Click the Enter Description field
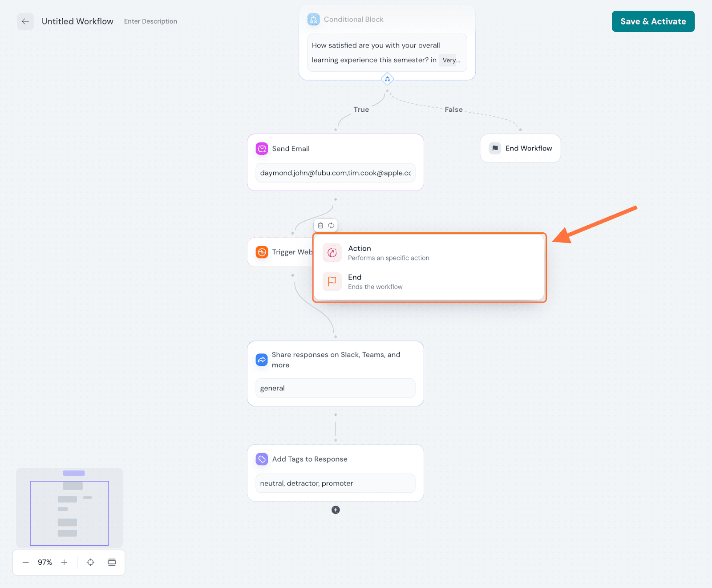The image size is (712, 588). click(150, 21)
